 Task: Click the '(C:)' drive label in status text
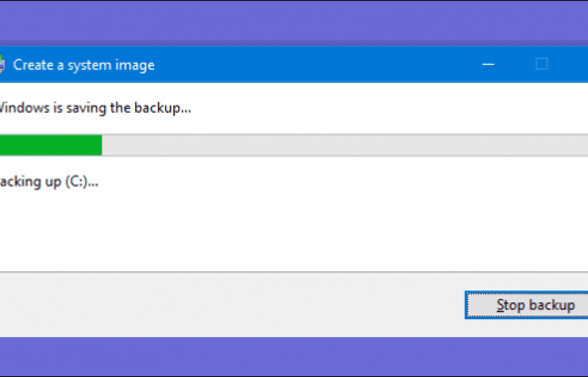coord(76,182)
